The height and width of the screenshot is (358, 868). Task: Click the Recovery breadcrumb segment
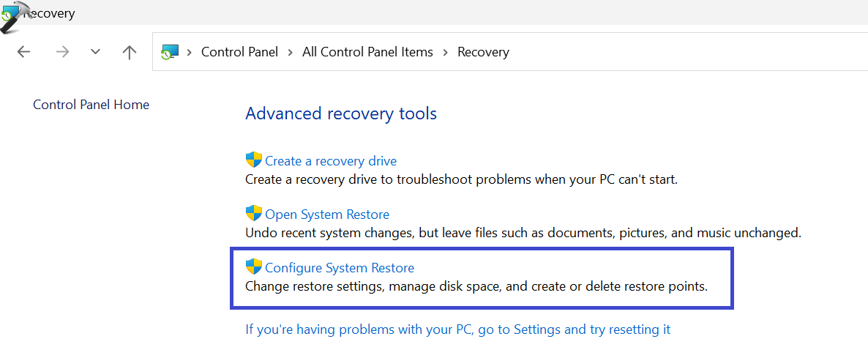click(483, 52)
